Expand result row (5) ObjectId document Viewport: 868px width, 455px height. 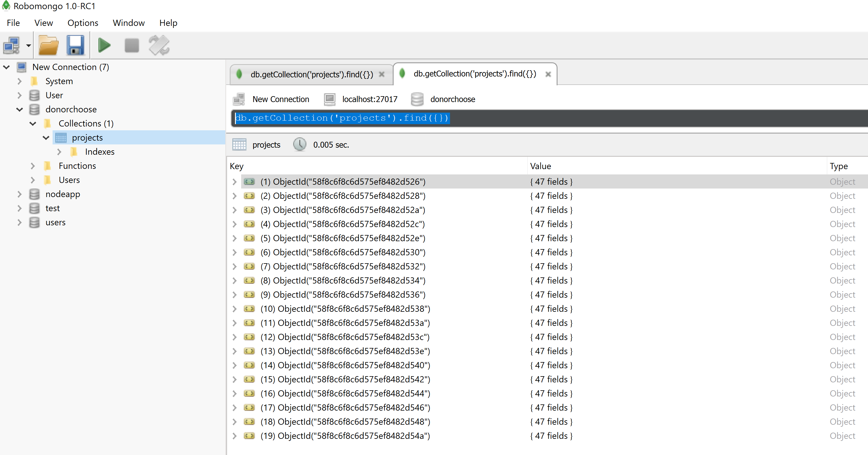(x=234, y=239)
